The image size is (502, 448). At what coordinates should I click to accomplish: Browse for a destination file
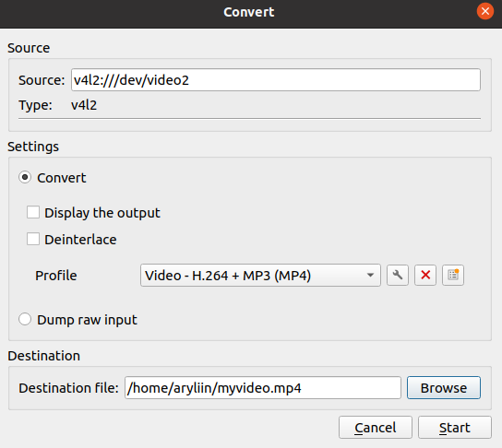pyautogui.click(x=444, y=387)
